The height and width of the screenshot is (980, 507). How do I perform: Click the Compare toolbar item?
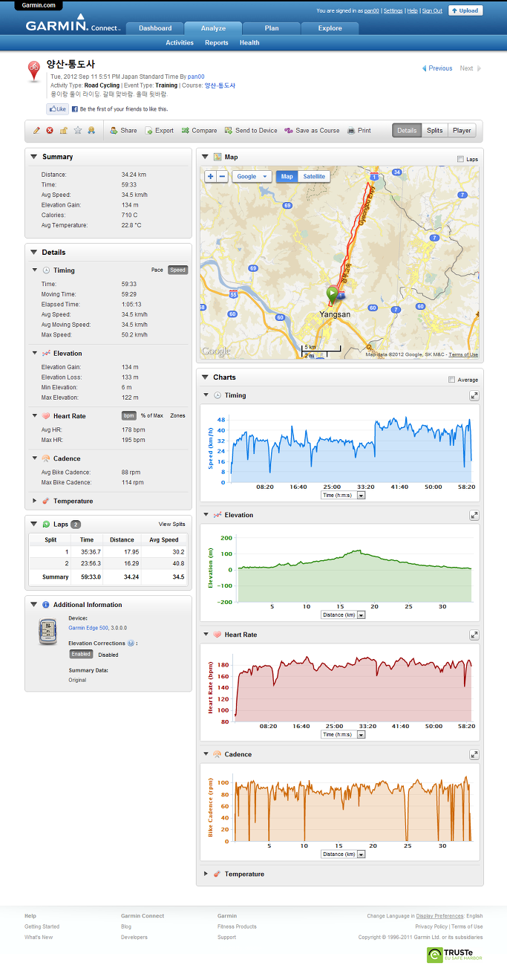[199, 130]
